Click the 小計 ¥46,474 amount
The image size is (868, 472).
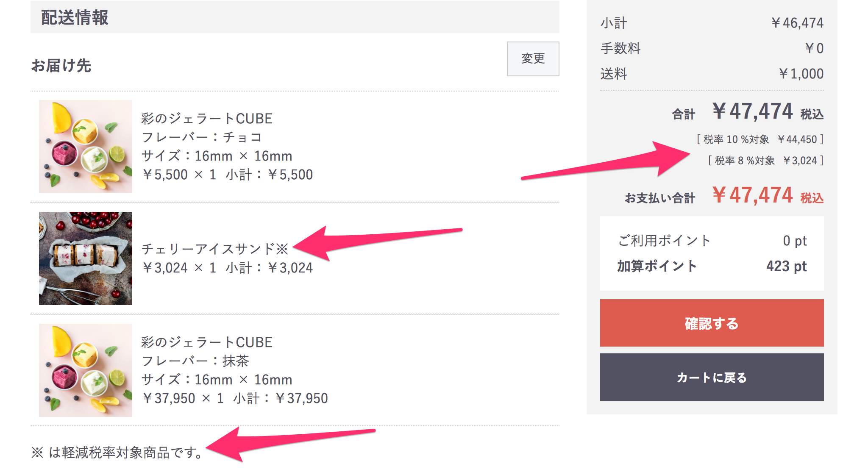pos(797,23)
